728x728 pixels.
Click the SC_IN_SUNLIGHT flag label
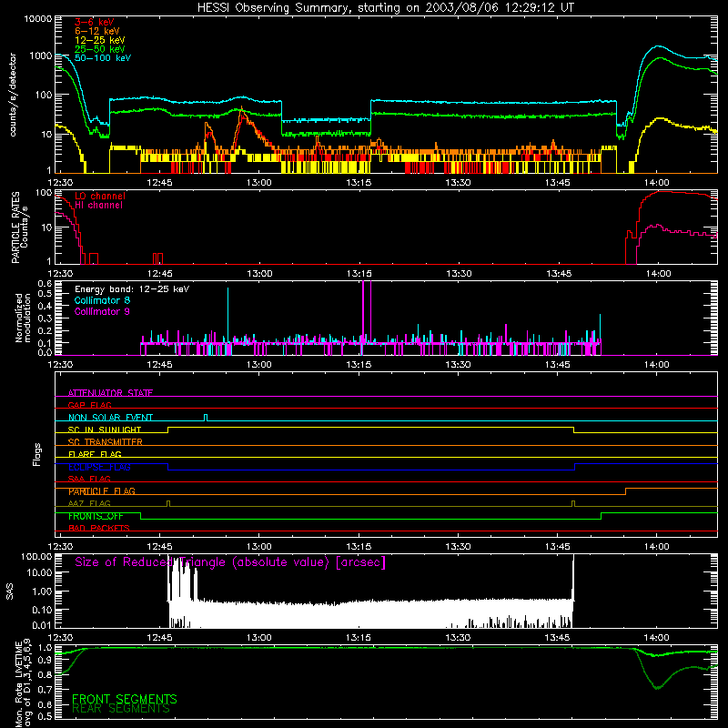tap(105, 430)
